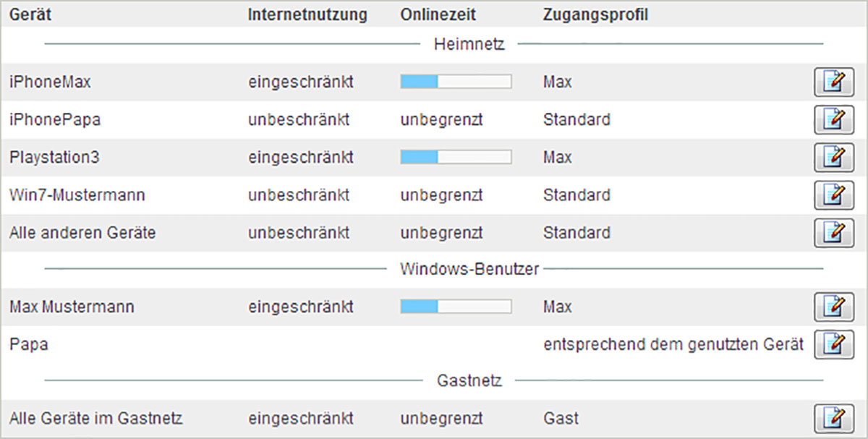
Task: Click edit icon for Playstation3
Action: point(833,158)
